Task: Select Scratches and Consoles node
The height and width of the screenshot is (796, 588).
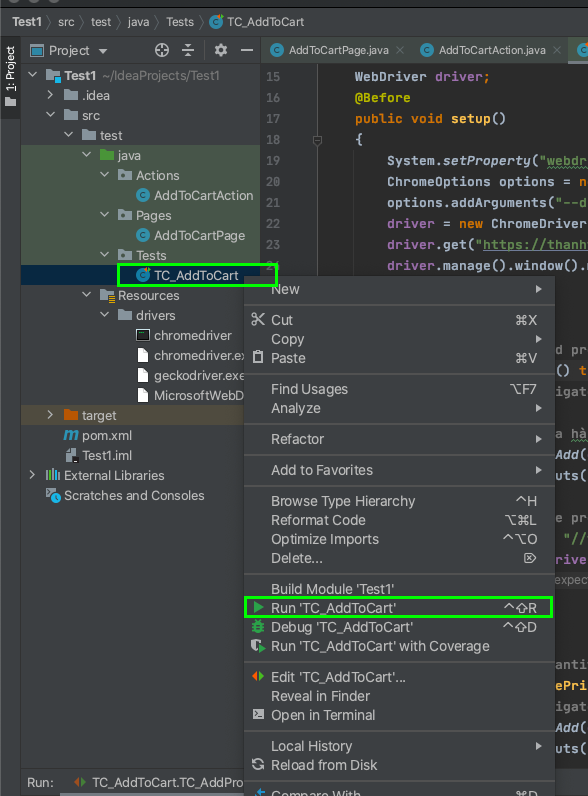Action: (125, 495)
